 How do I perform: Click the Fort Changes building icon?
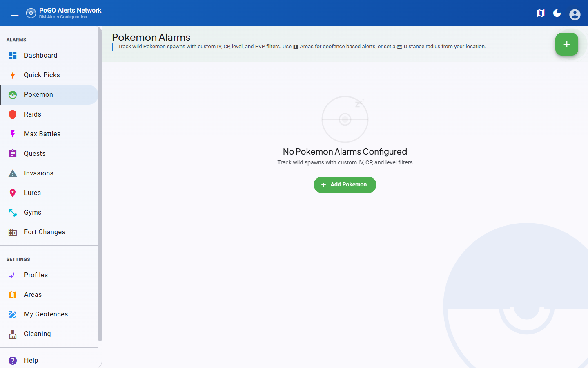point(13,232)
